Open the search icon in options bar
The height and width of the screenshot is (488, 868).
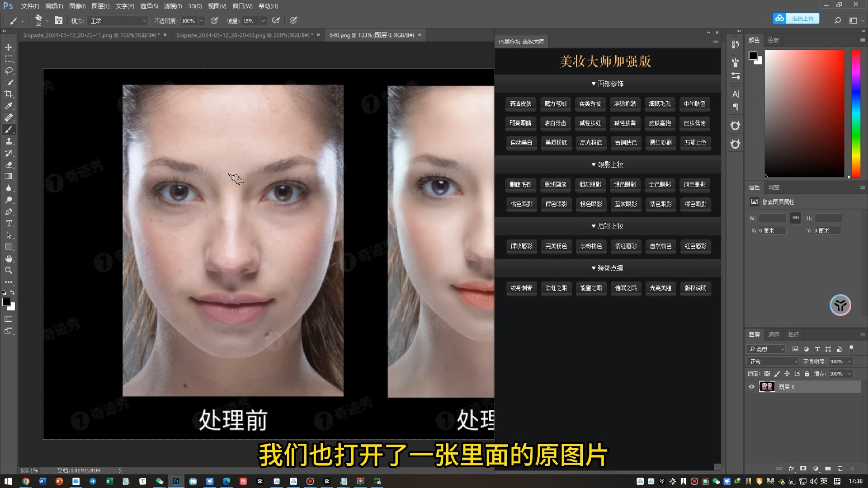837,20
